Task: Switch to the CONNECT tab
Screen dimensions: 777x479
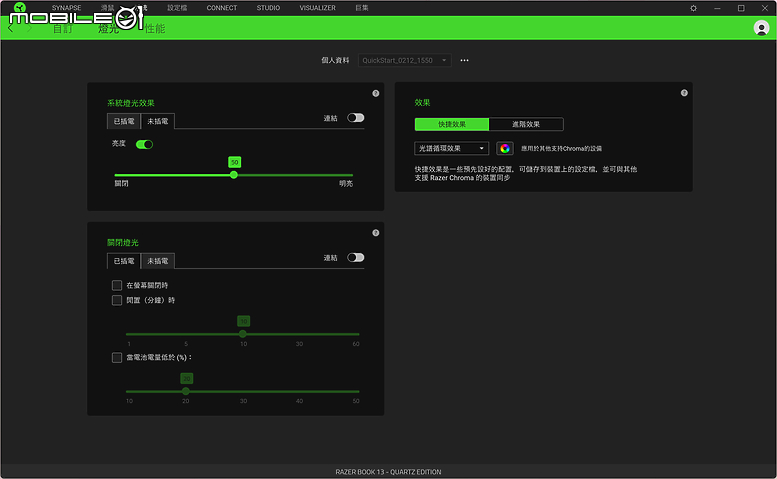Action: coord(222,8)
